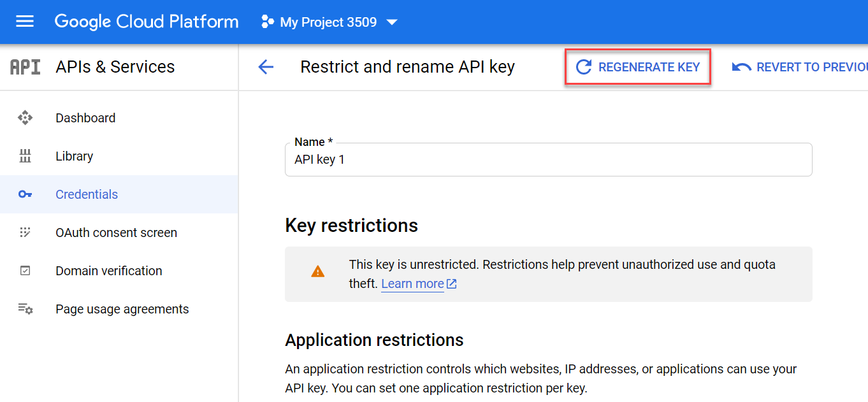Click the warning triangle icon
Image resolution: width=868 pixels, height=402 pixels.
(317, 270)
